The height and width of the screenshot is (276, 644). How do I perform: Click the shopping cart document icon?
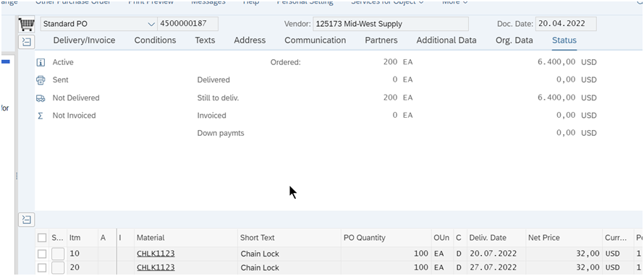click(x=26, y=24)
